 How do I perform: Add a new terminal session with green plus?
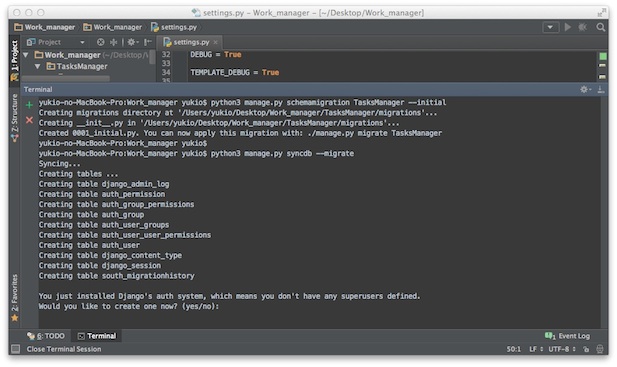pyautogui.click(x=29, y=105)
